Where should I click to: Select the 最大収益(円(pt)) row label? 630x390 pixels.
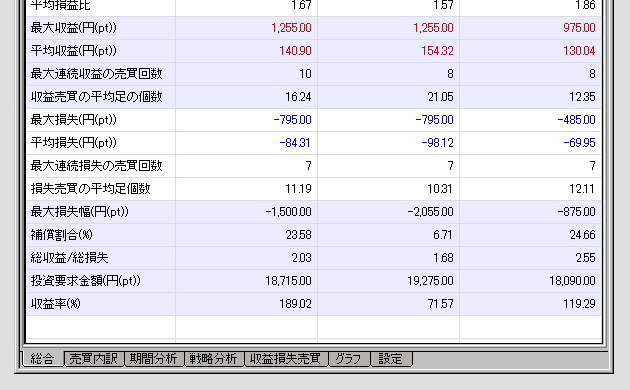[74, 28]
